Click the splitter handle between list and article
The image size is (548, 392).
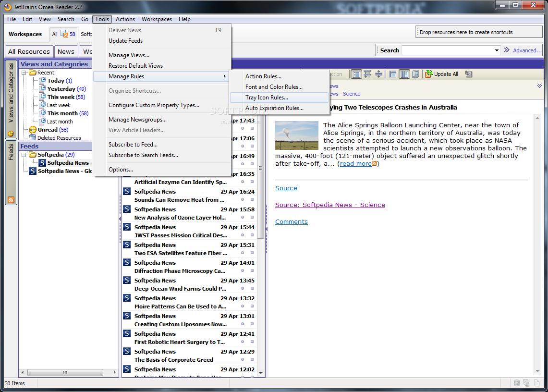point(266,229)
